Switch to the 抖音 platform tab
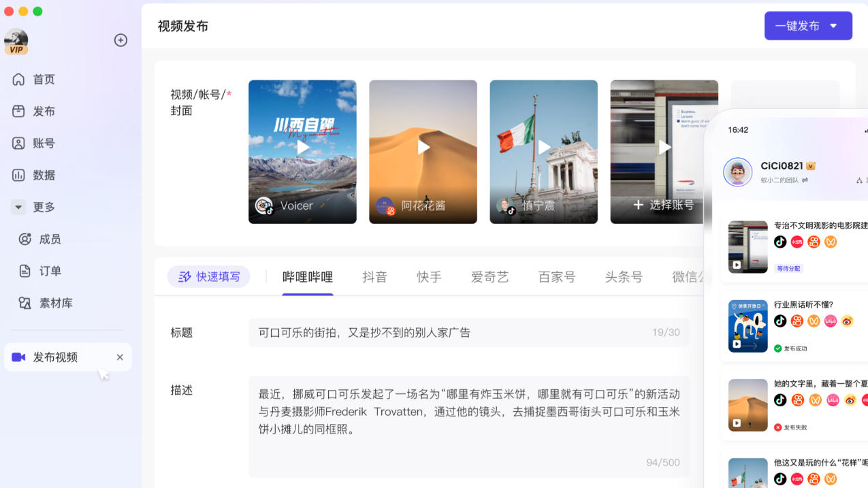868x488 pixels. point(374,277)
